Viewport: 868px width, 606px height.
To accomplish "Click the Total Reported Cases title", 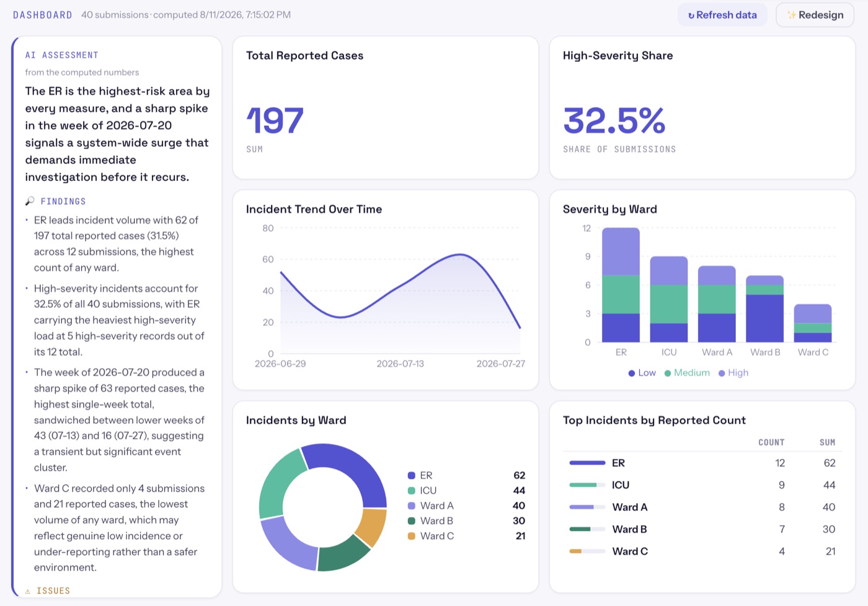I will click(x=304, y=56).
